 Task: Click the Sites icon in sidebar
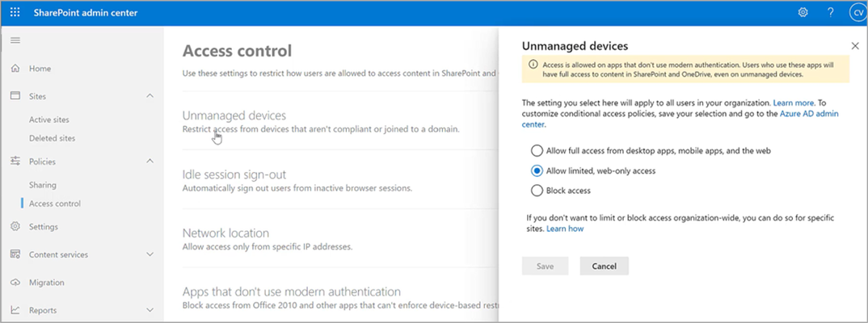point(15,95)
